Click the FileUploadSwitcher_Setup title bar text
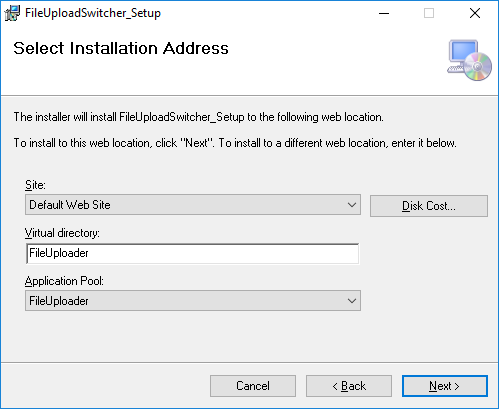 (93, 13)
